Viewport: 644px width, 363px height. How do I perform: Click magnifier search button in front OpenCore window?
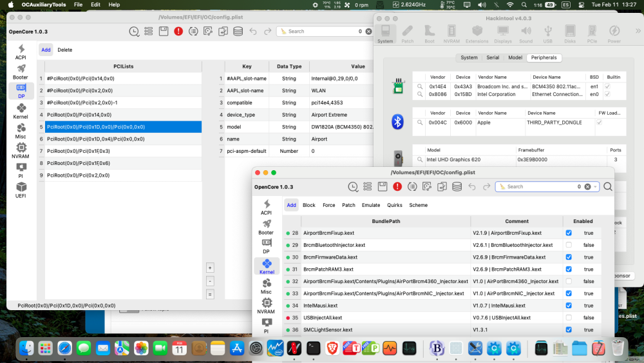pos(608,186)
